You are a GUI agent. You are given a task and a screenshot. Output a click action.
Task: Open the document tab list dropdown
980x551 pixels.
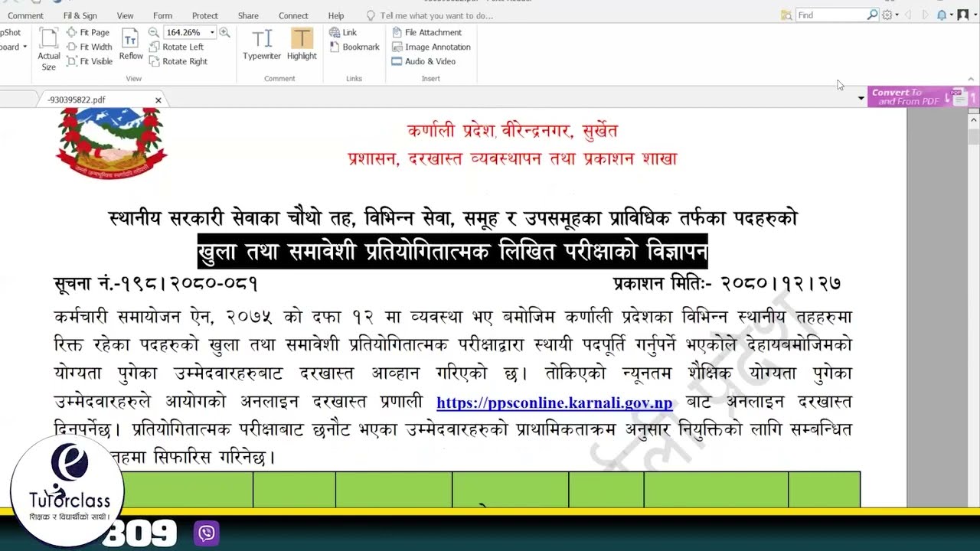[861, 98]
